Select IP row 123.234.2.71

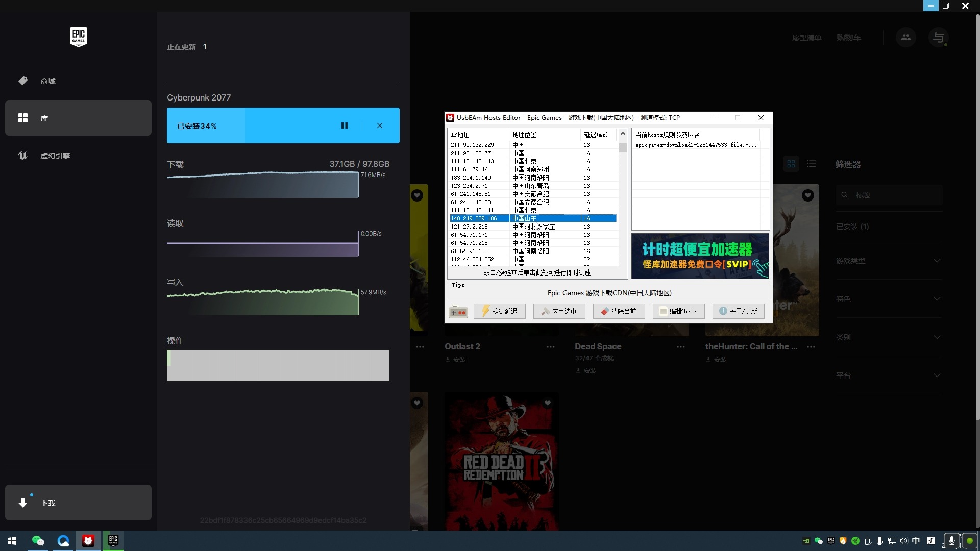point(533,186)
